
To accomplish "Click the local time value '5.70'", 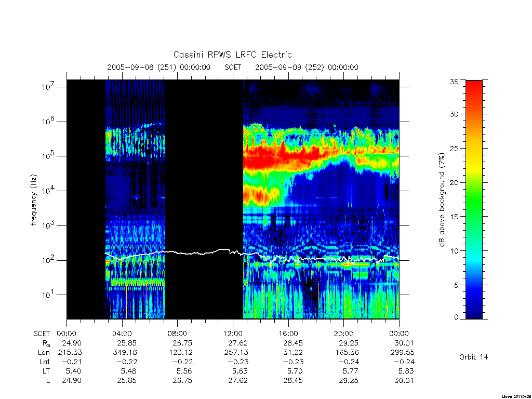I will pyautogui.click(x=295, y=371).
